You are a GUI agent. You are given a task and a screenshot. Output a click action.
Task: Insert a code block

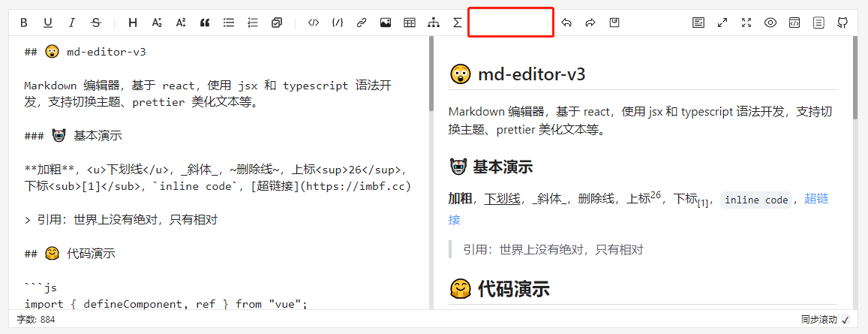pos(338,23)
